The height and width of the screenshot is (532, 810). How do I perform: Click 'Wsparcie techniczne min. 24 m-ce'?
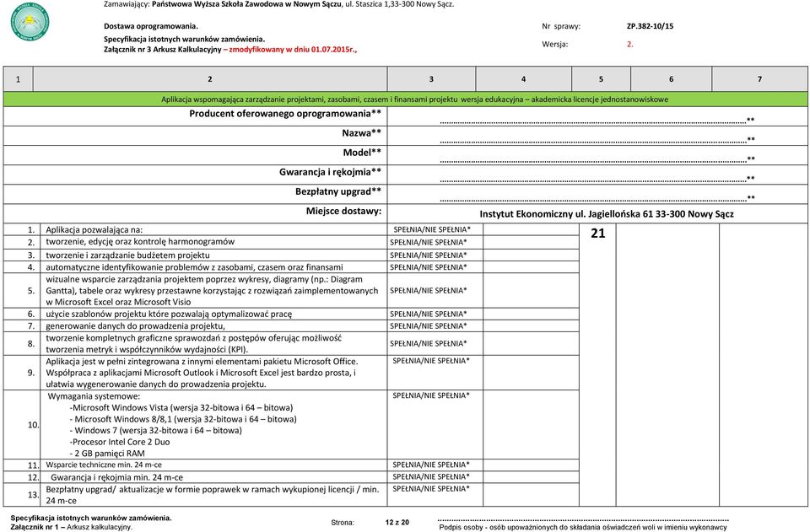tap(103, 465)
